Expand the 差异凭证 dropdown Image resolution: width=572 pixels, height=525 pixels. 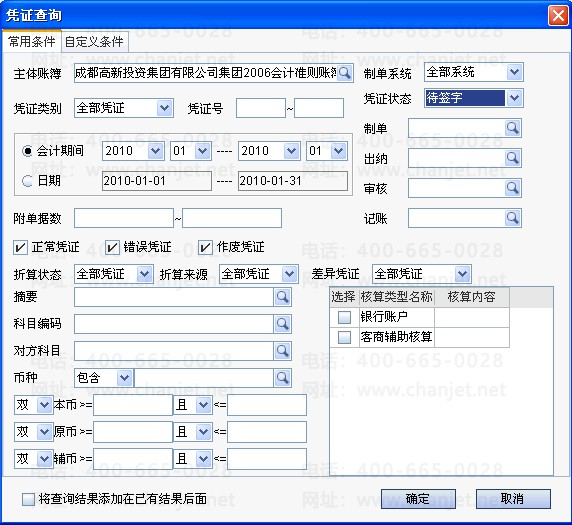point(462,274)
